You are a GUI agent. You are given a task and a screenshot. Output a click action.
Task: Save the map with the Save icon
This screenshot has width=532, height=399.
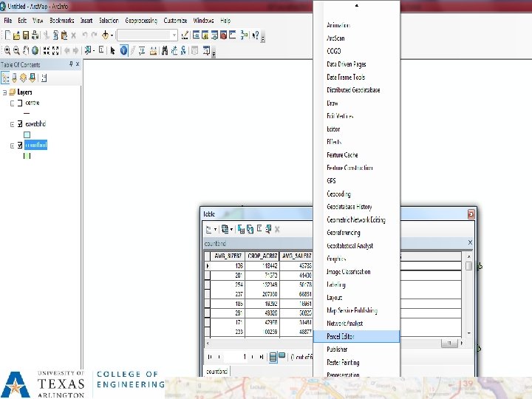[x=26, y=35]
